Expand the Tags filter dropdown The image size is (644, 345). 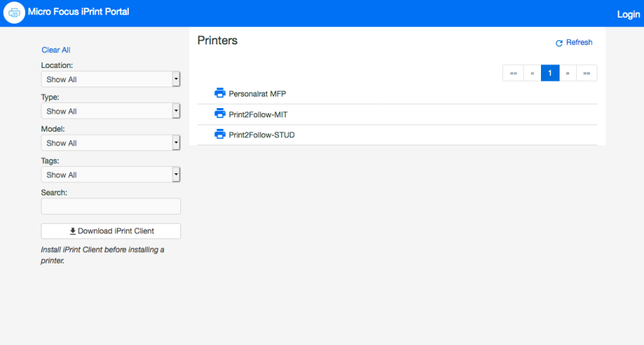[110, 175]
